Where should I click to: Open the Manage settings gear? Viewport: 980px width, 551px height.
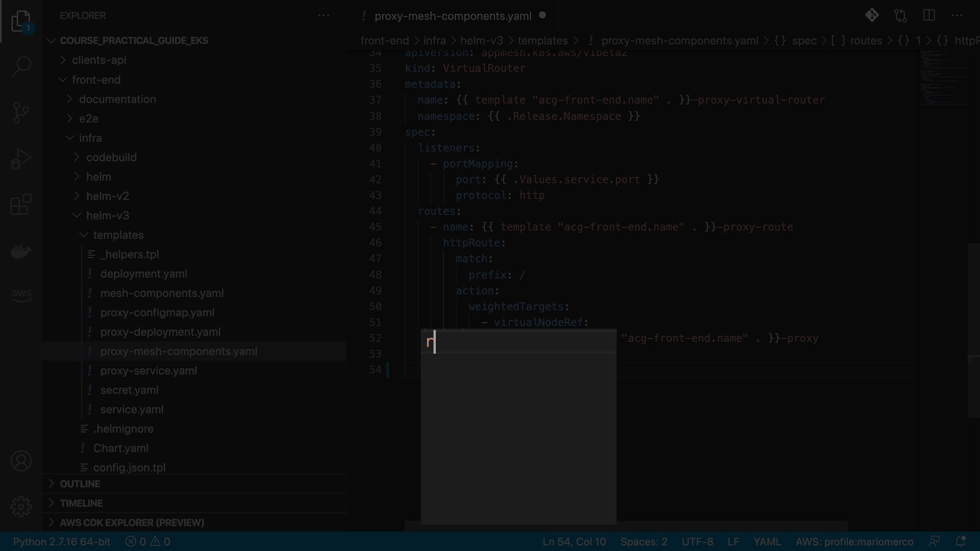point(21,507)
